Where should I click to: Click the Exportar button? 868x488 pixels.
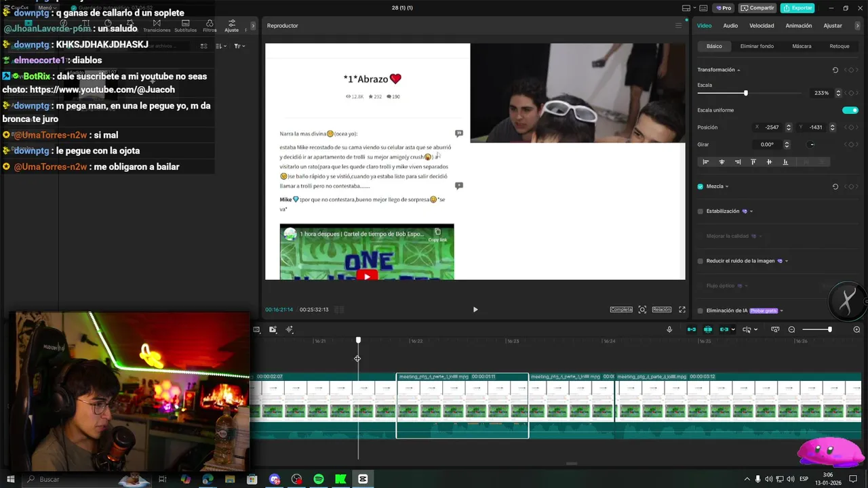[x=797, y=8]
